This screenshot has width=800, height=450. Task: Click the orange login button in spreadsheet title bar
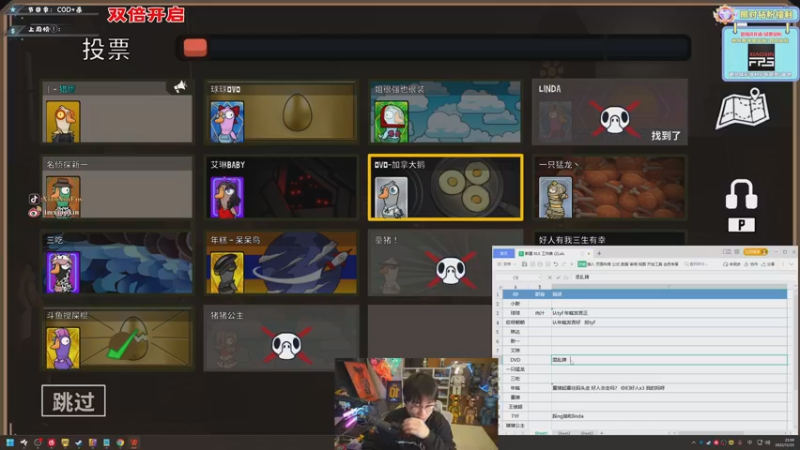(x=756, y=252)
